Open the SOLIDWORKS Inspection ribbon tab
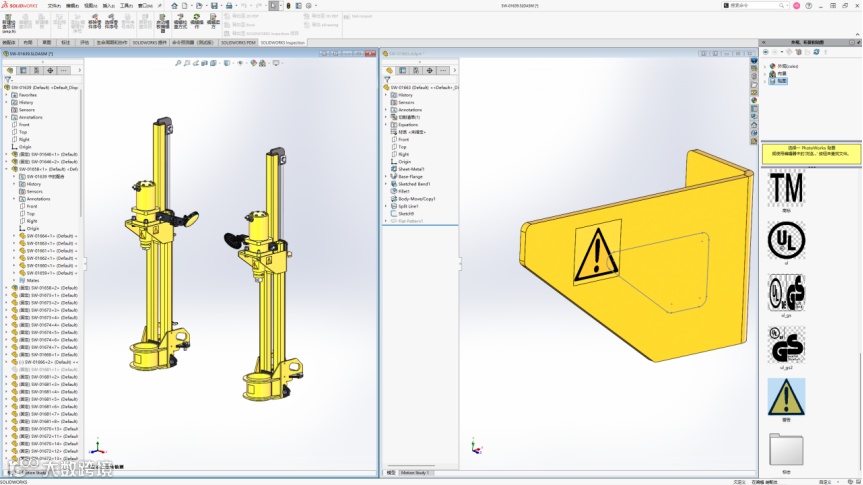Image resolution: width=863 pixels, height=485 pixels. pos(282,42)
